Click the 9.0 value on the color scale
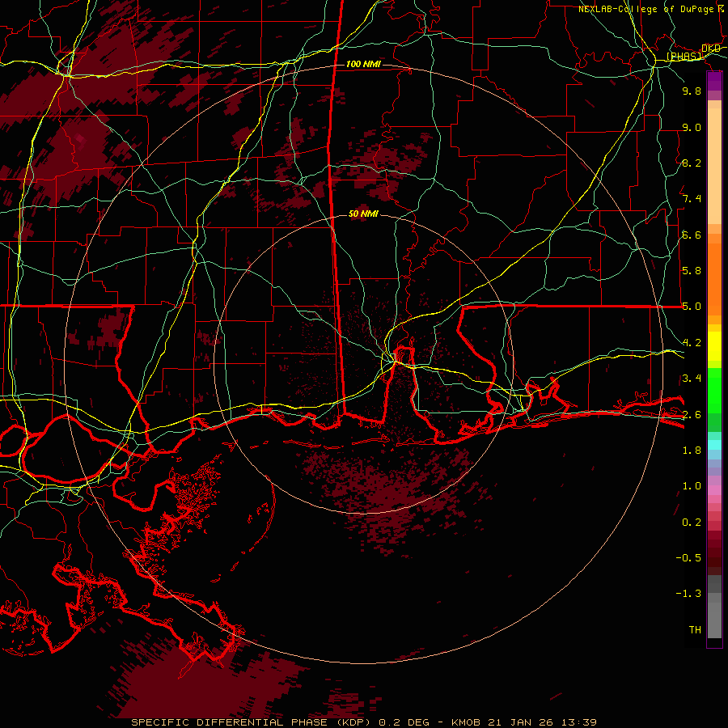The height and width of the screenshot is (728, 728). pyautogui.click(x=692, y=127)
